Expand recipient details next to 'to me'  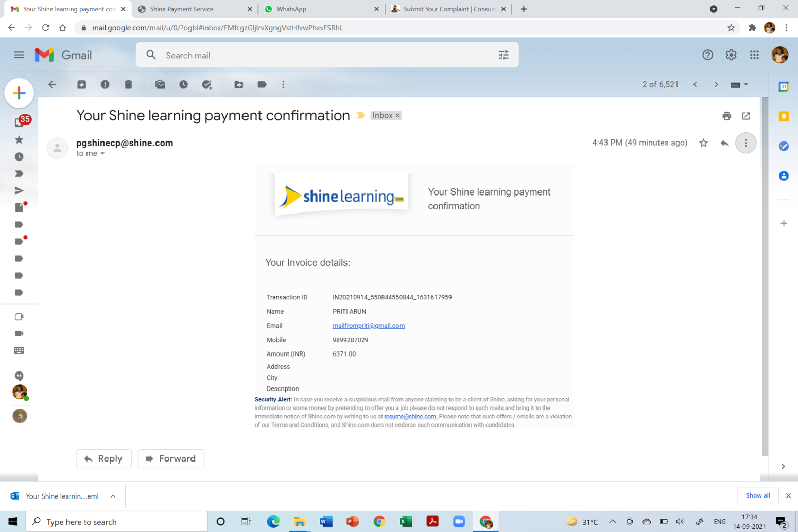tap(102, 154)
